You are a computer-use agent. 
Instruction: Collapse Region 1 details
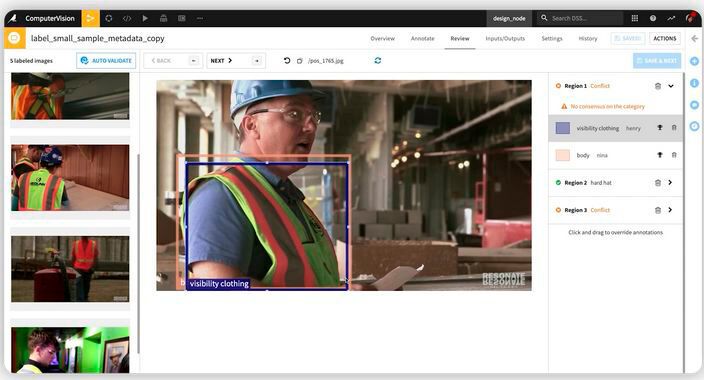click(x=671, y=86)
